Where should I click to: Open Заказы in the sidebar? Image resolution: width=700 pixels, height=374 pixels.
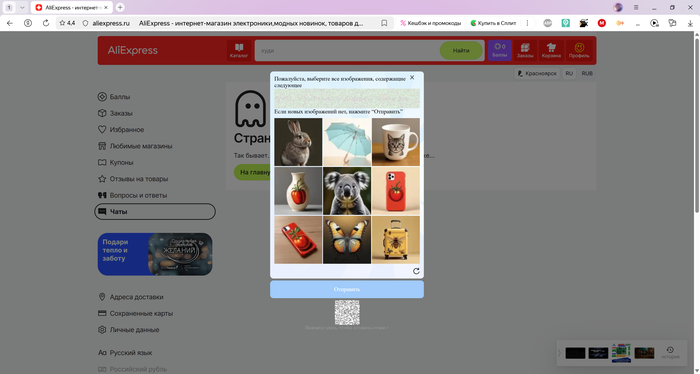[x=115, y=113]
